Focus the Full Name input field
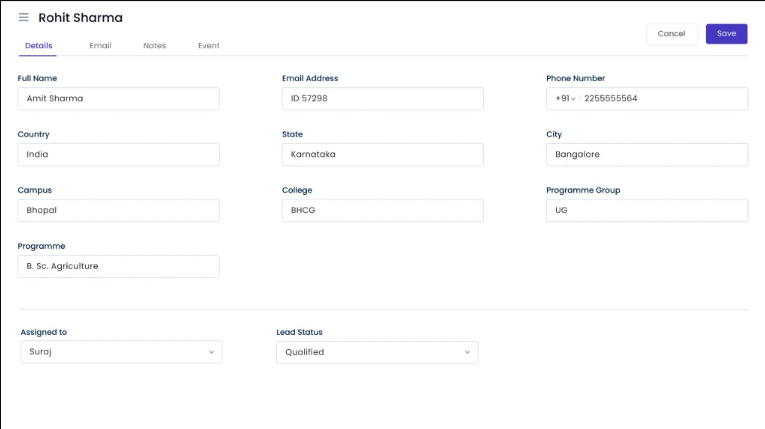 point(119,99)
